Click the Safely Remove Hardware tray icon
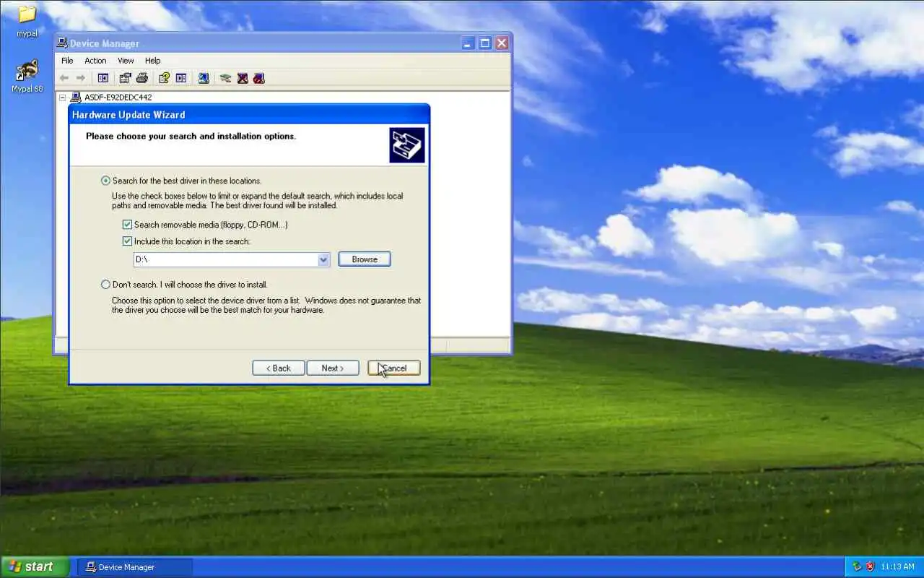The width and height of the screenshot is (924, 578). 857,567
